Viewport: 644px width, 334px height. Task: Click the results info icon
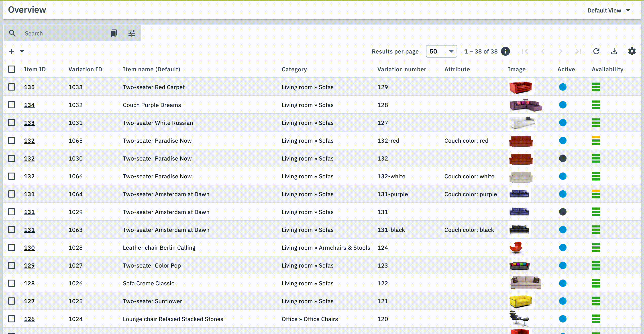(x=505, y=51)
